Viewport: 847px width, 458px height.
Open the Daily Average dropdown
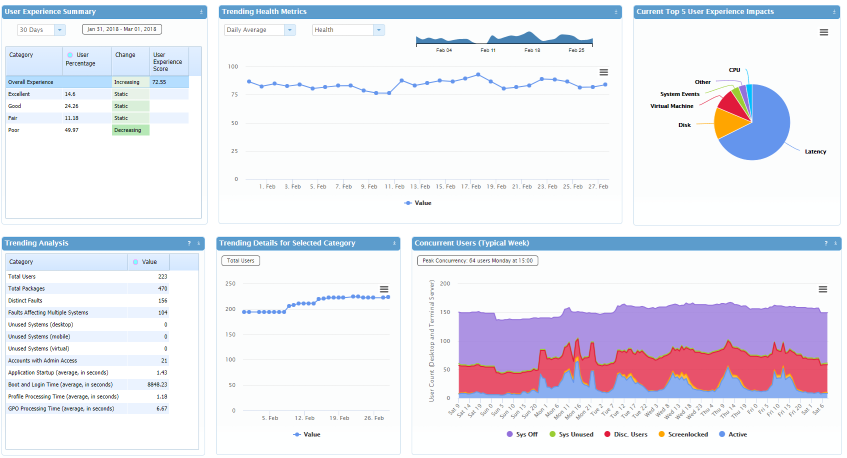click(x=259, y=30)
